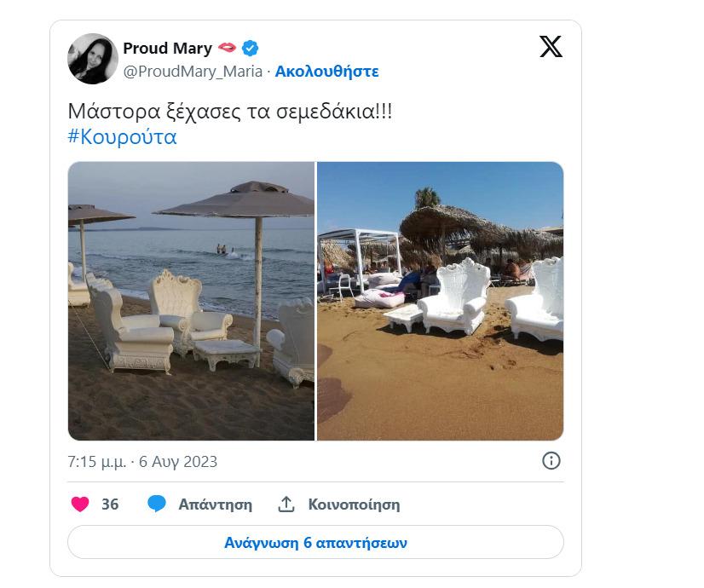
Task: Click the X logo in the tweet corner
Action: coord(551,47)
